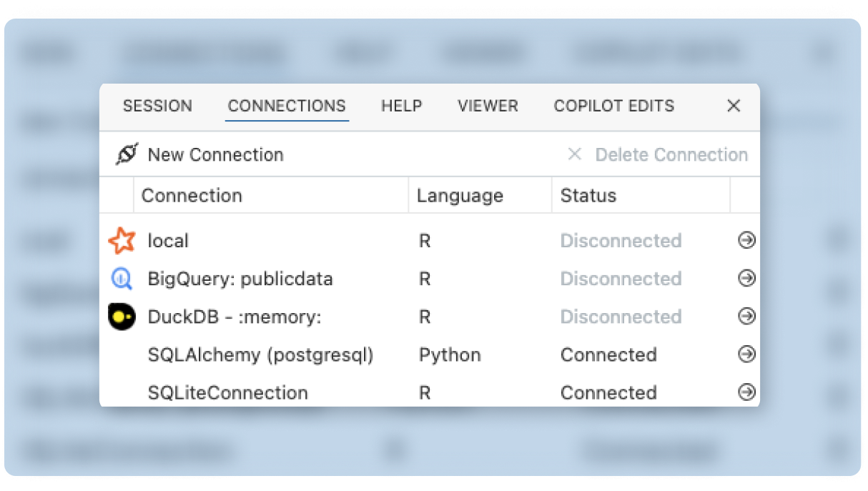
Task: Select the SQLAlchemy (postgresql) connection name
Action: tap(261, 354)
